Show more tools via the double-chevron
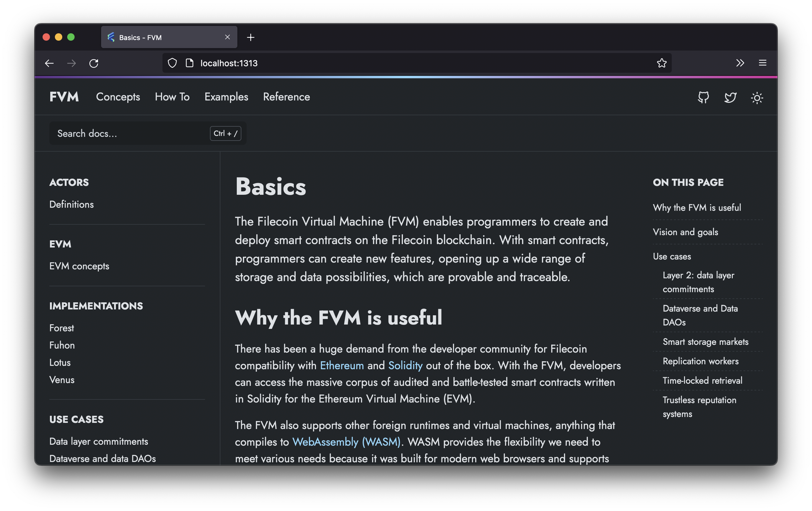This screenshot has width=812, height=511. (x=740, y=63)
